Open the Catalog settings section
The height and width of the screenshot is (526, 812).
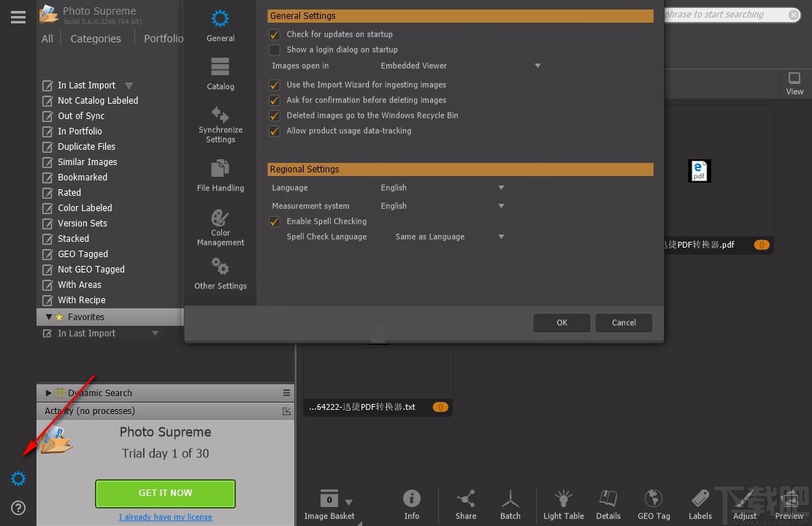tap(220, 74)
